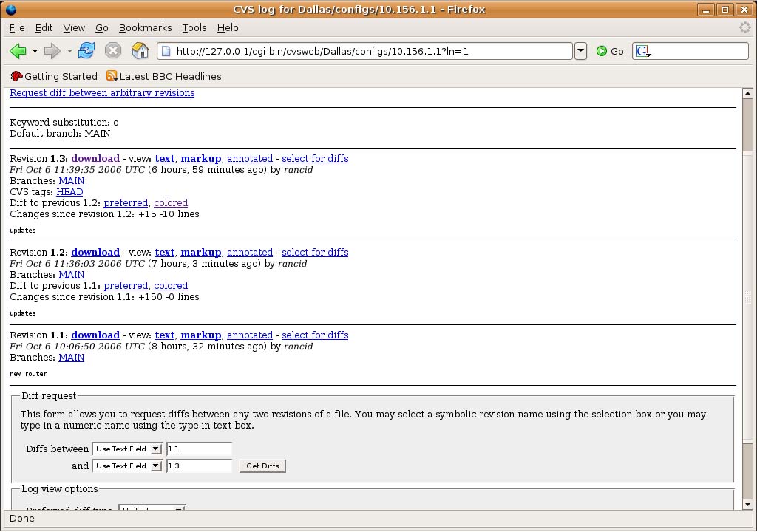The height and width of the screenshot is (532, 757).
Task: View revision 1.2 as markup
Action: (201, 252)
